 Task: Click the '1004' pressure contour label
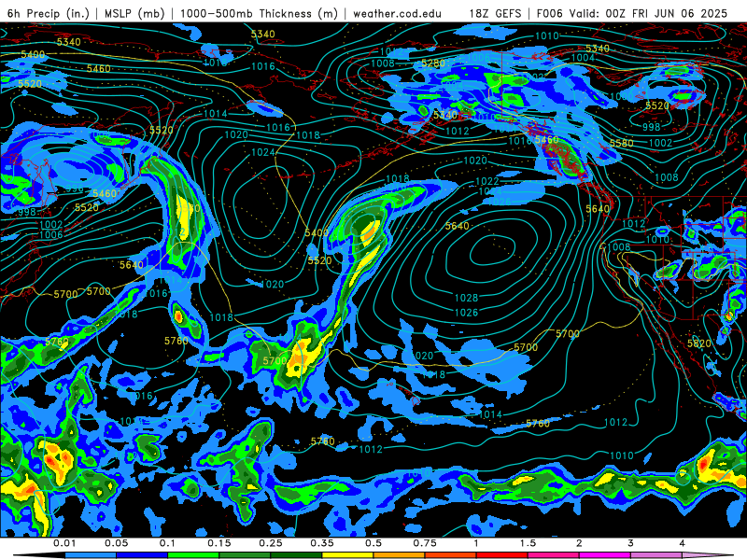[583, 58]
